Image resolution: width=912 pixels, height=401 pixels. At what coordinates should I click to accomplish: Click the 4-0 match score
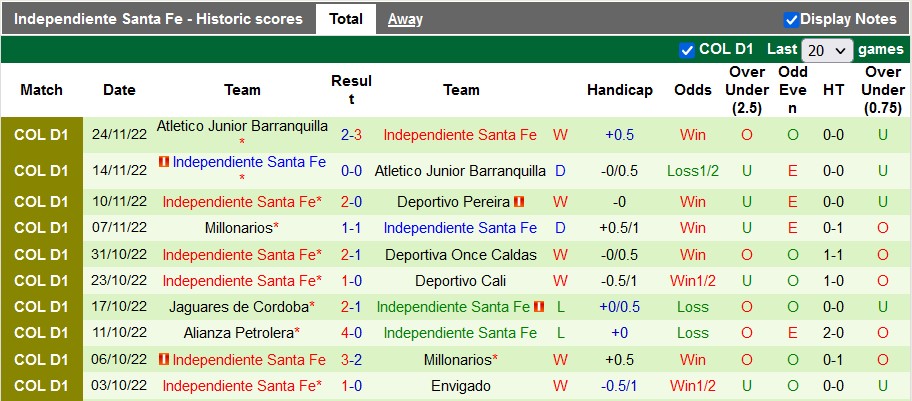351,333
